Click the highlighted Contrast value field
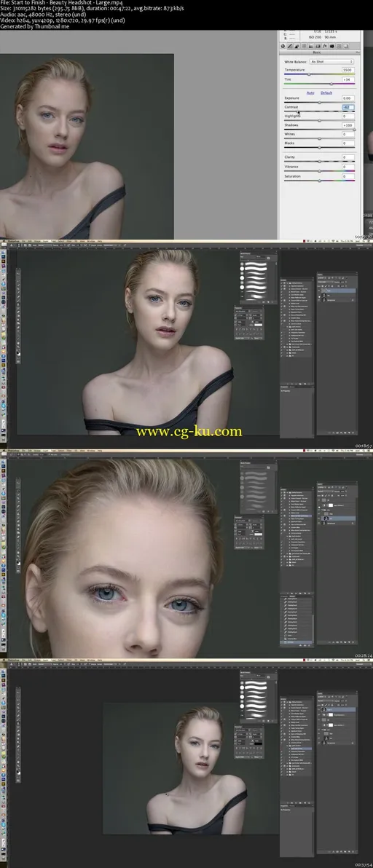 pyautogui.click(x=348, y=107)
